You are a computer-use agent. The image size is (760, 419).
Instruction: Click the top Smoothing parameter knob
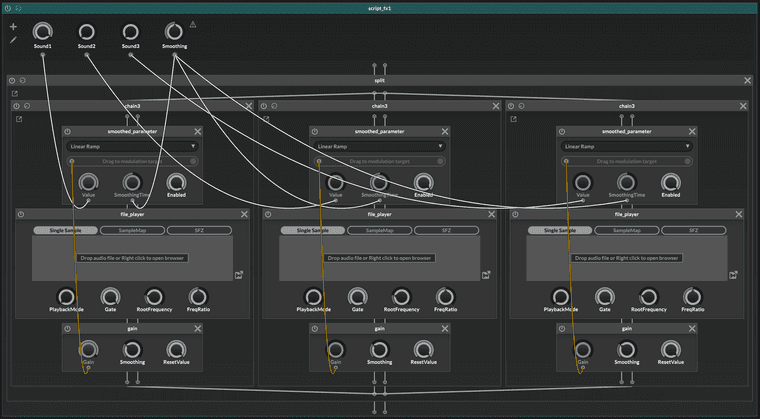[x=174, y=32]
